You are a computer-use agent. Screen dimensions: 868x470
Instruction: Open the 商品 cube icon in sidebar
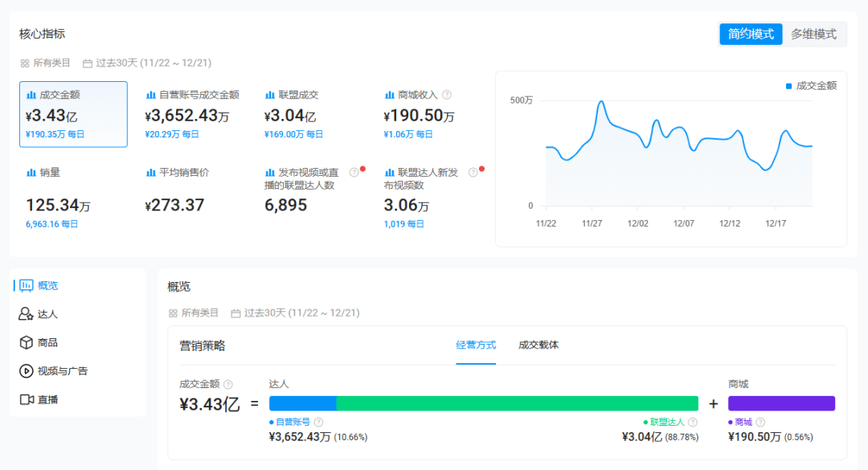(26, 342)
